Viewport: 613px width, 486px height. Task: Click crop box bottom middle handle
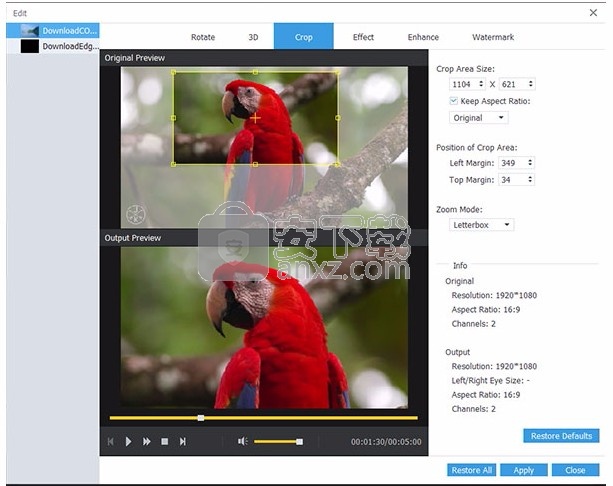point(255,165)
